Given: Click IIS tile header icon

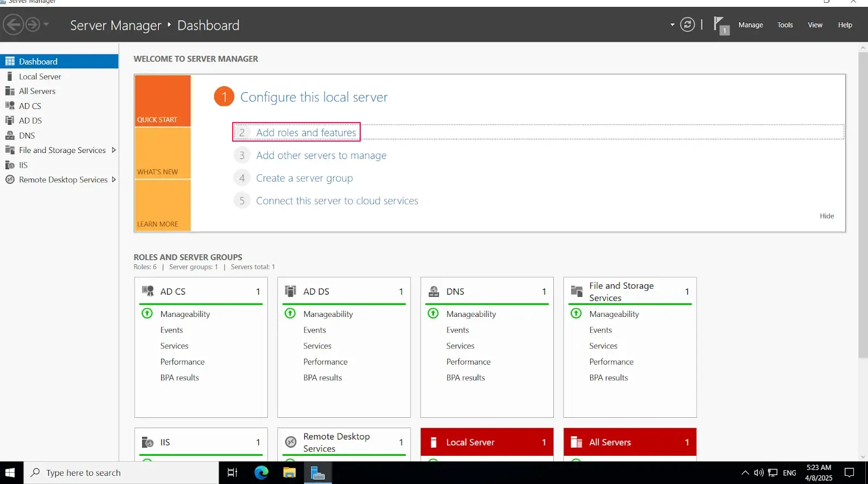Looking at the screenshot, I should [x=148, y=442].
